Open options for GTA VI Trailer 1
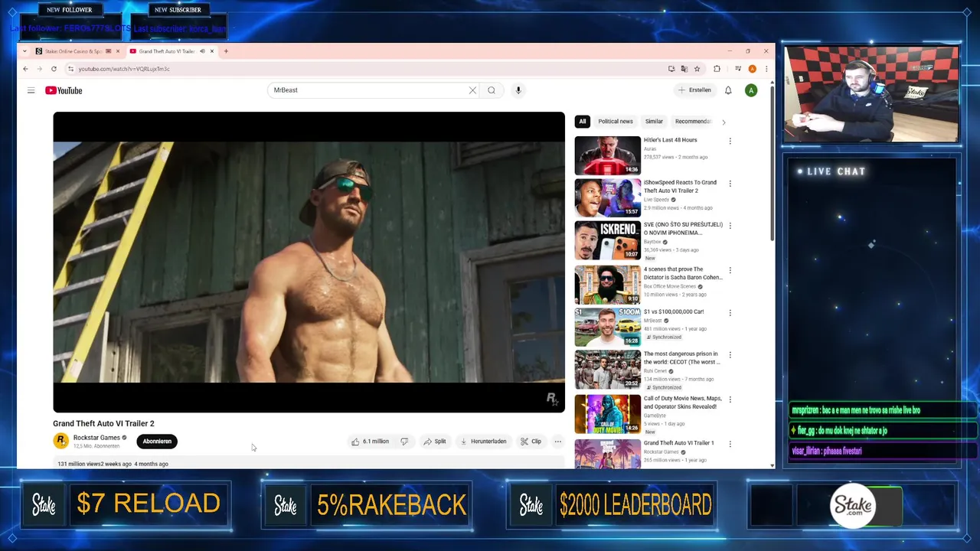Screen dimensions: 980x551 point(730,444)
